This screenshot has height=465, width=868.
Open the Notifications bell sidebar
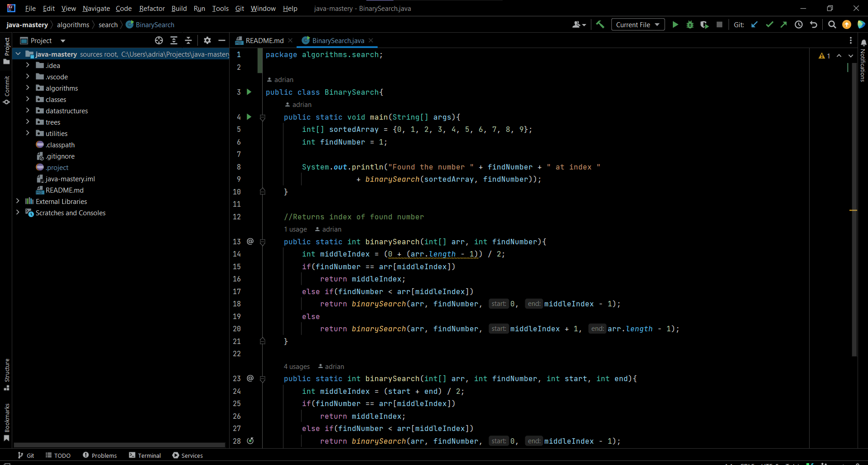click(x=863, y=60)
